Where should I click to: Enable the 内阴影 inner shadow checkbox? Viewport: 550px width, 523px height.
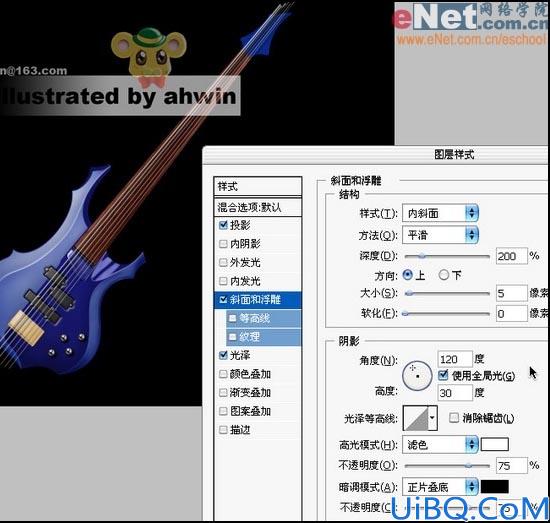tap(223, 244)
